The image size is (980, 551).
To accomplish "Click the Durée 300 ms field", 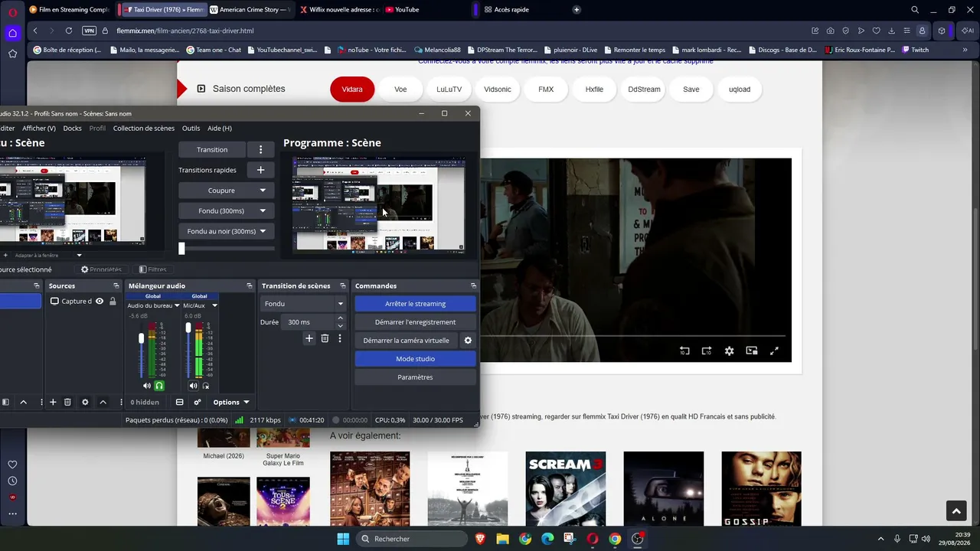I will click(x=313, y=322).
